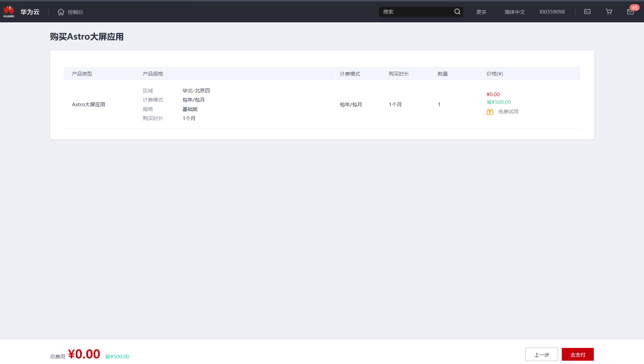Click the 包年/包月 value in 计费模式 column
This screenshot has width=644, height=364.
point(351,104)
